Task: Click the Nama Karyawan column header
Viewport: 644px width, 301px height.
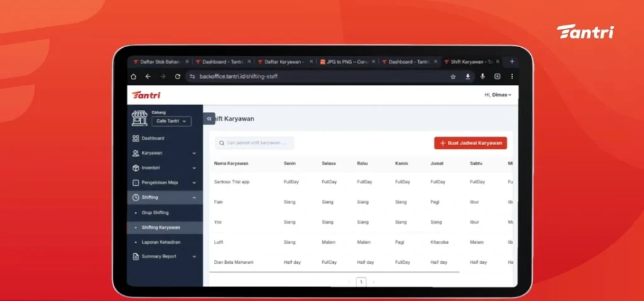Action: [x=231, y=163]
